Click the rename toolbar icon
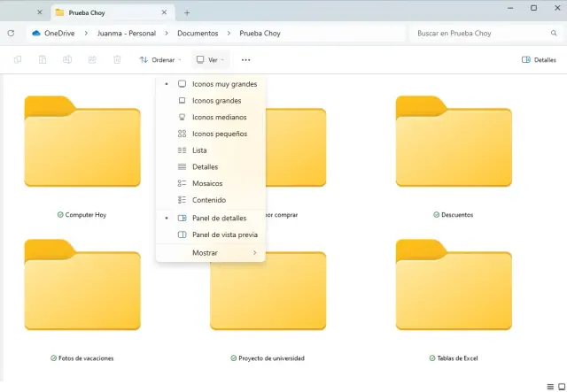Viewport: 567px width, 392px height. pos(67,59)
